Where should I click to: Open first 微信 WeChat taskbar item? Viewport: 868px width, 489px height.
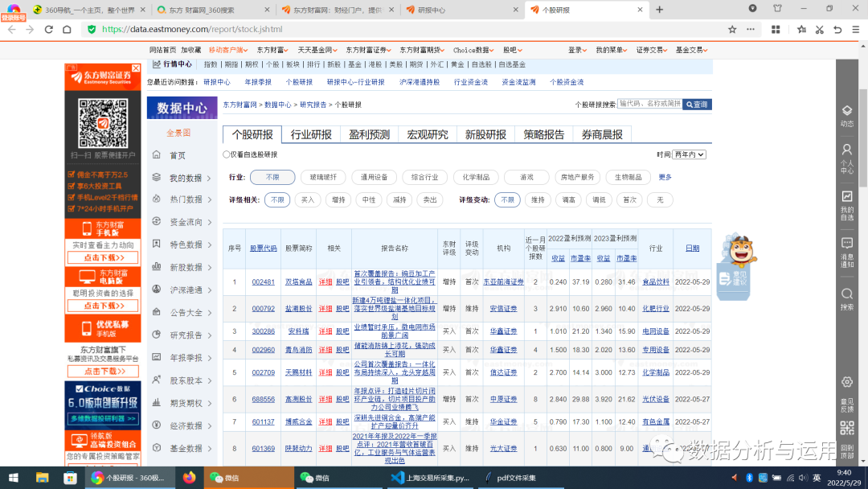250,478
